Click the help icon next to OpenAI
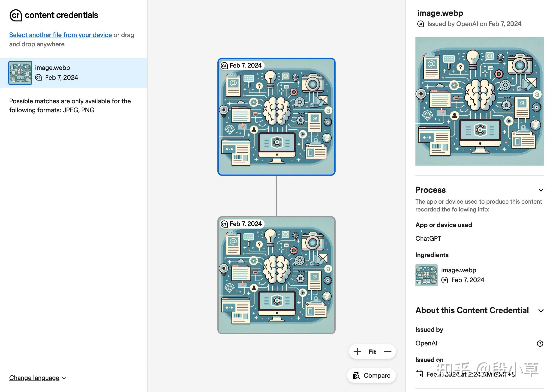 [540, 344]
